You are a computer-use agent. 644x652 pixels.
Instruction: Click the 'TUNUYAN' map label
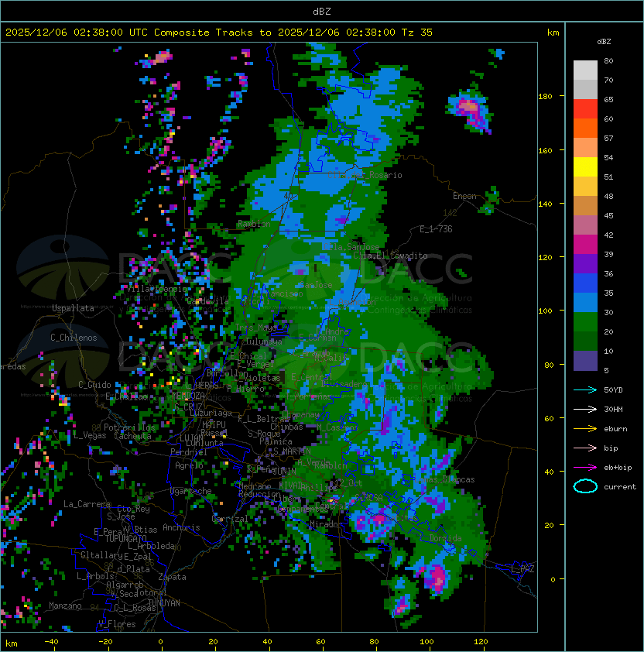[164, 603]
